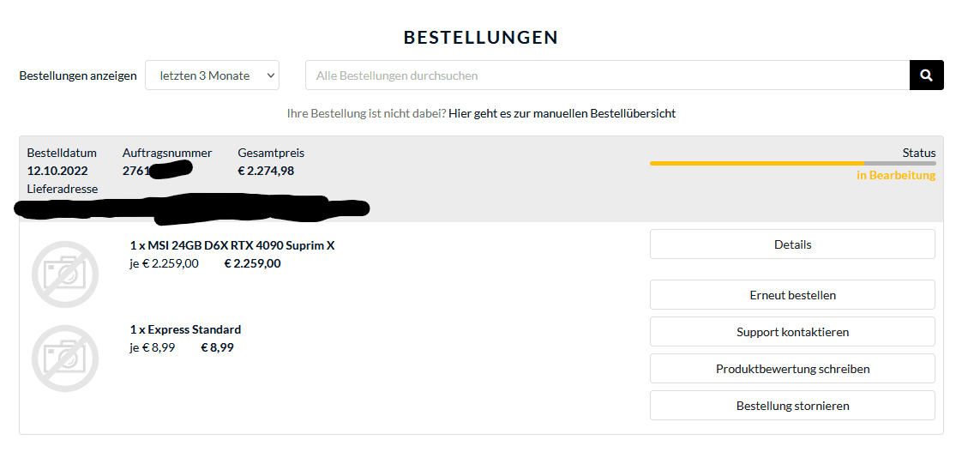Open the 'letzten 3 Monate' dropdown

pyautogui.click(x=213, y=75)
